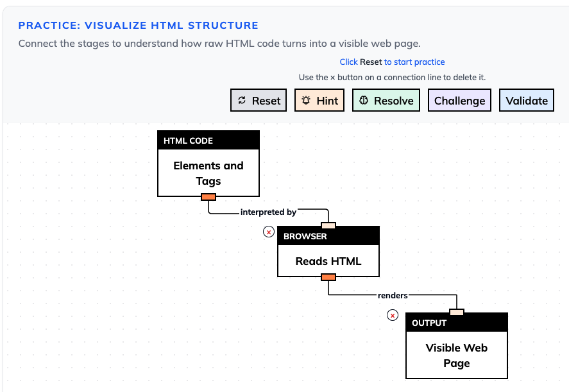
Task: Select the orange output port of Browser
Action: (x=328, y=277)
